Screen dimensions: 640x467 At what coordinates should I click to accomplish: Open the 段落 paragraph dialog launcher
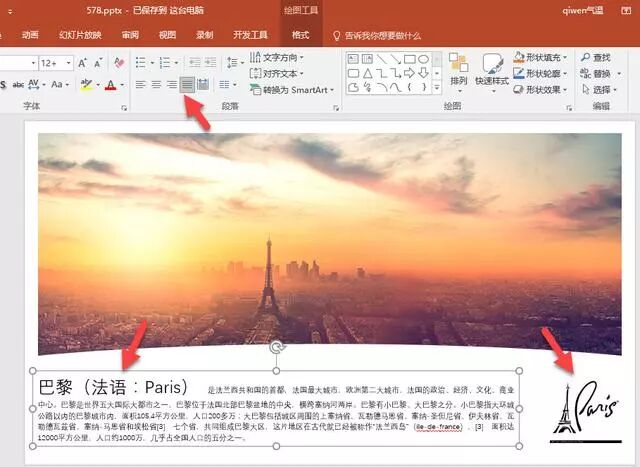pos(336,108)
